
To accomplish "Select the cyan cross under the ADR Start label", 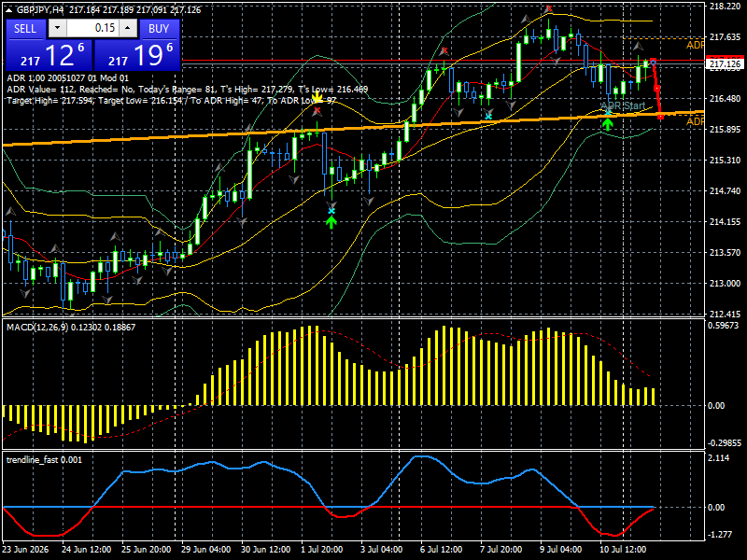I will (x=608, y=113).
